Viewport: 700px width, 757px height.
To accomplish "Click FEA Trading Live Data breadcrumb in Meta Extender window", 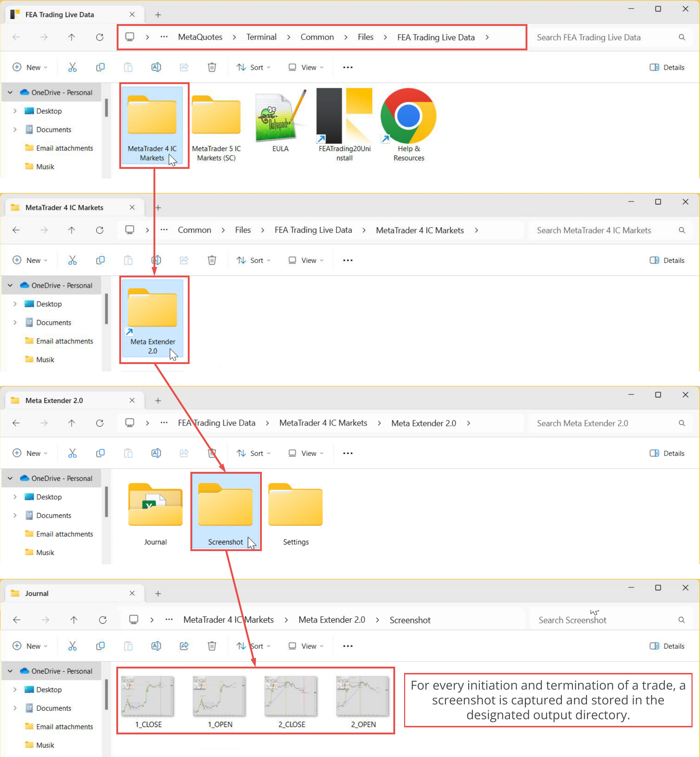I will tap(217, 423).
